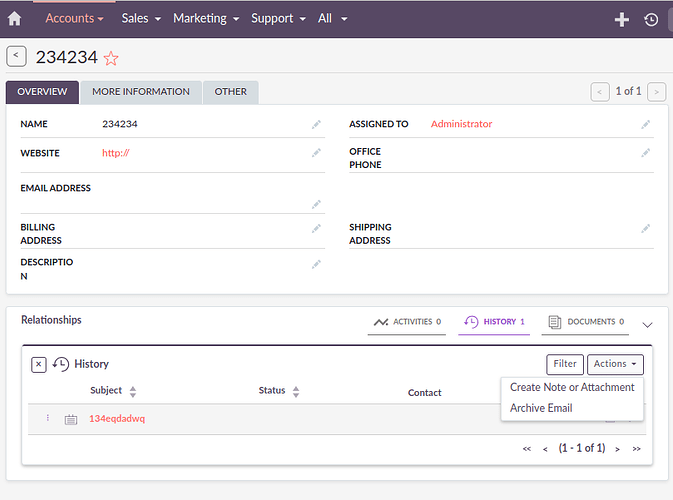This screenshot has height=500, width=673.
Task: Sort history list by Subject column
Action: [x=133, y=392]
